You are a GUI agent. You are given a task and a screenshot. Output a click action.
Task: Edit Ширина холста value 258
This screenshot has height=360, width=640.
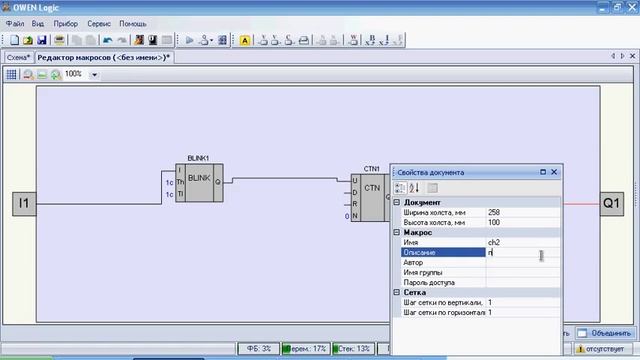pyautogui.click(x=523, y=212)
